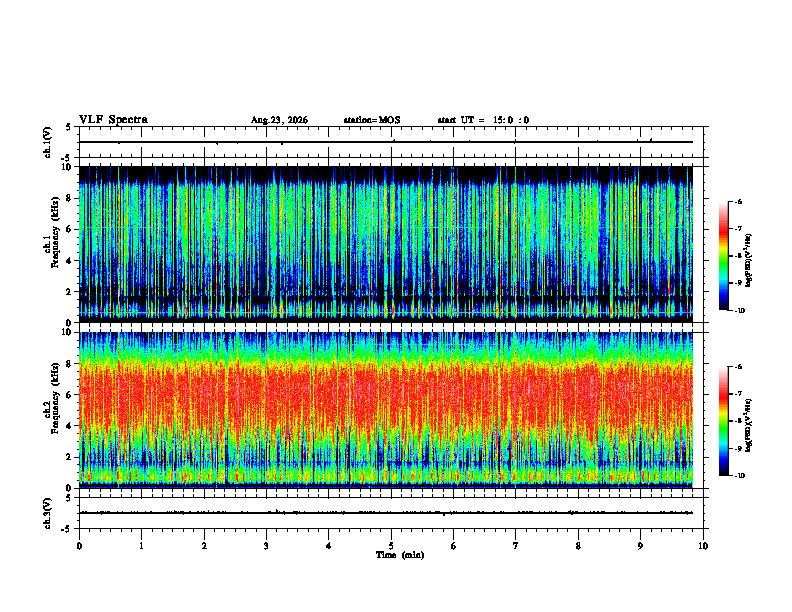The image size is (792, 612).
Task: Select the 9 minute tick on time axis
Action: coord(640,546)
